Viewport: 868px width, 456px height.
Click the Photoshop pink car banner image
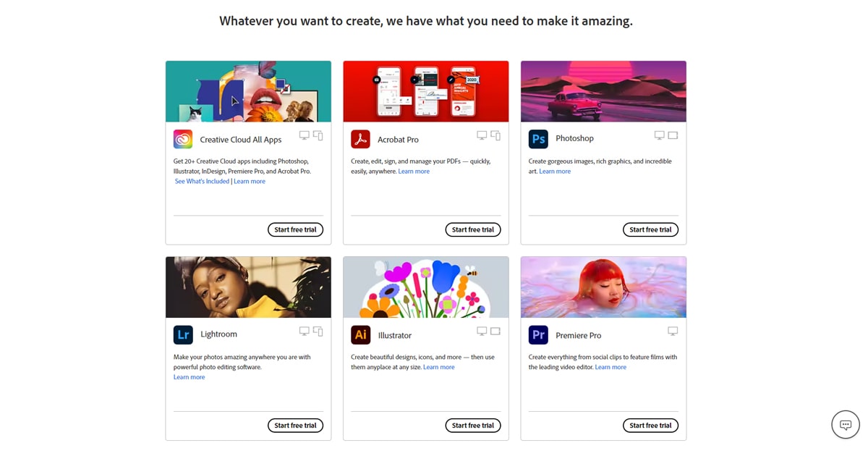click(x=603, y=91)
